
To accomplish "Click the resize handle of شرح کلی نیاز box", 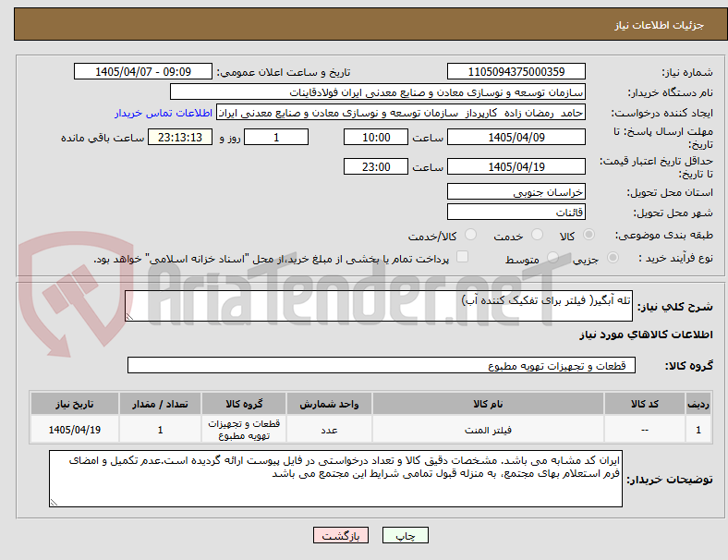I will pos(129,317).
